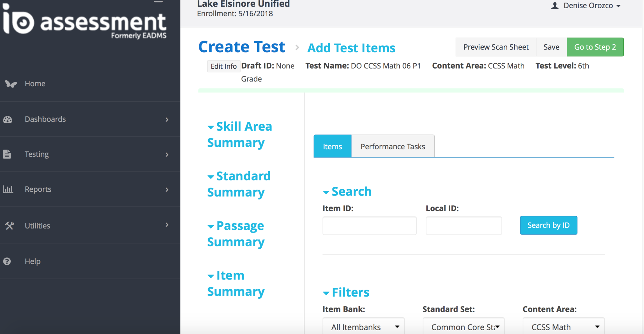Select the Items tab
This screenshot has width=644, height=334.
[x=332, y=146]
